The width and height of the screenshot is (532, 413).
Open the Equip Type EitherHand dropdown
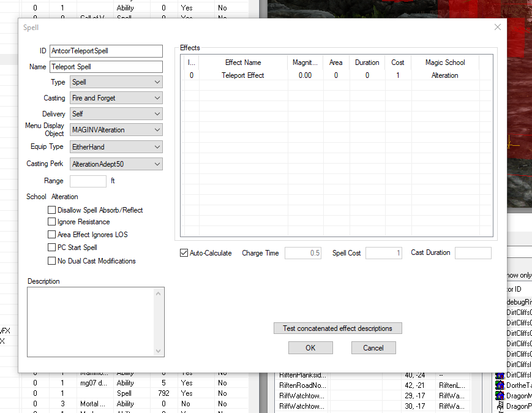116,147
